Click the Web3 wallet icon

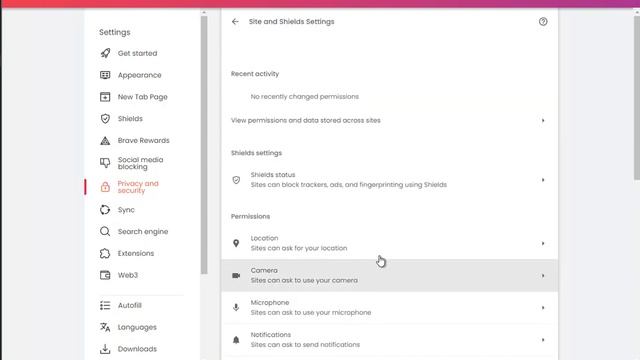coord(105,275)
